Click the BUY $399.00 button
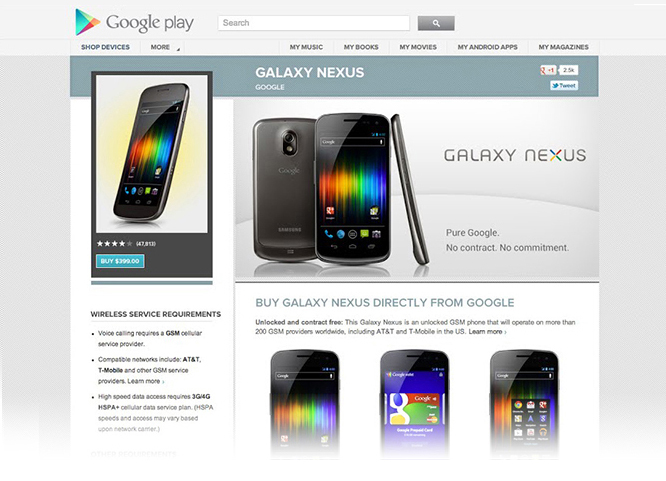This screenshot has width=666, height=481. coord(120,261)
